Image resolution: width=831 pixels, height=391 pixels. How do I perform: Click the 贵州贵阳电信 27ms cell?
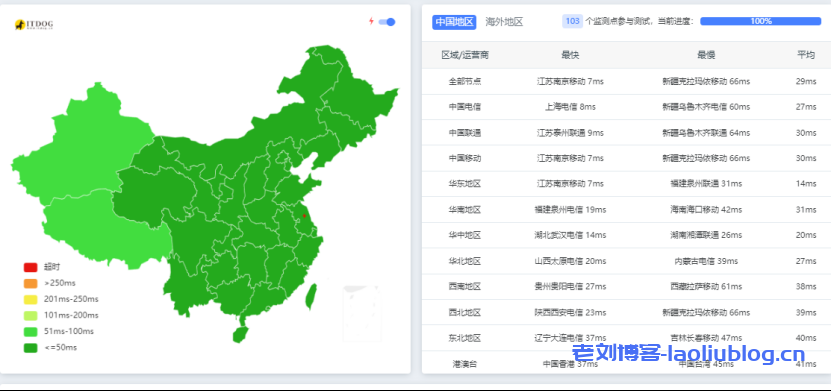click(x=570, y=287)
